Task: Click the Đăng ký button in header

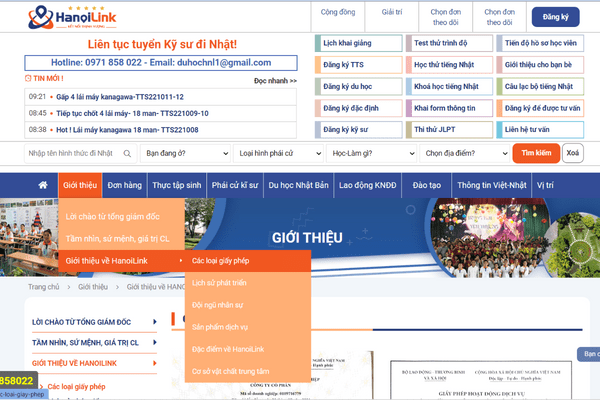Action: [555, 17]
